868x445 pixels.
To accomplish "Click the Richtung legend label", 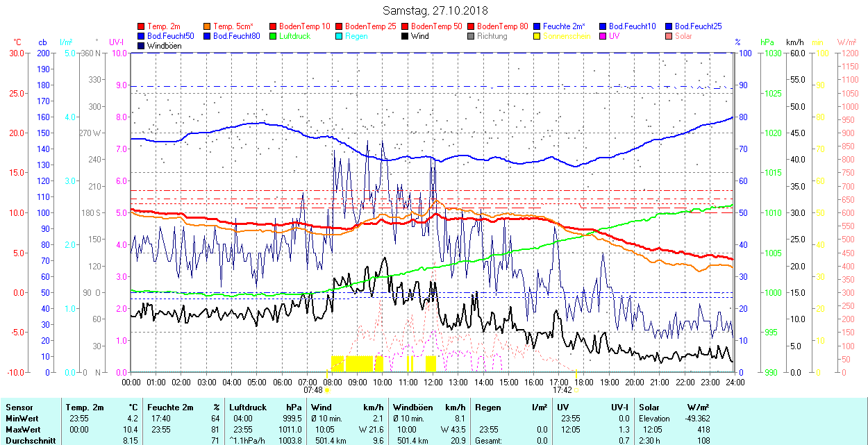I will pyautogui.click(x=492, y=36).
